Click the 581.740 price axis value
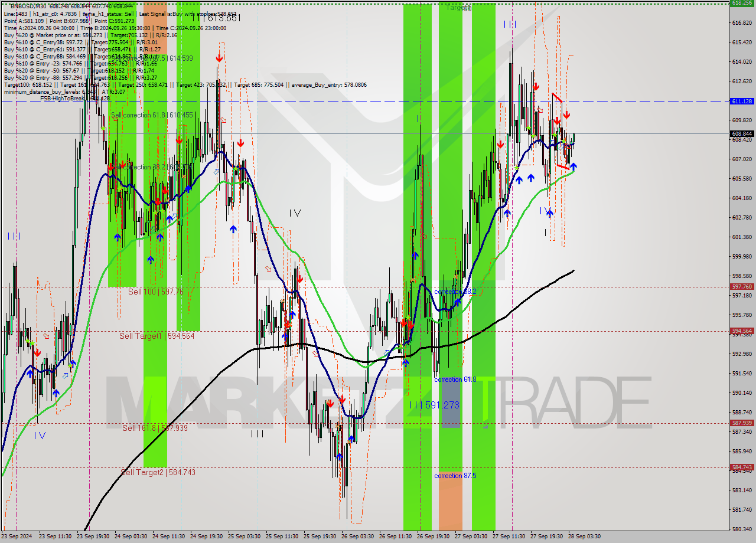The image size is (756, 543). 742,510
